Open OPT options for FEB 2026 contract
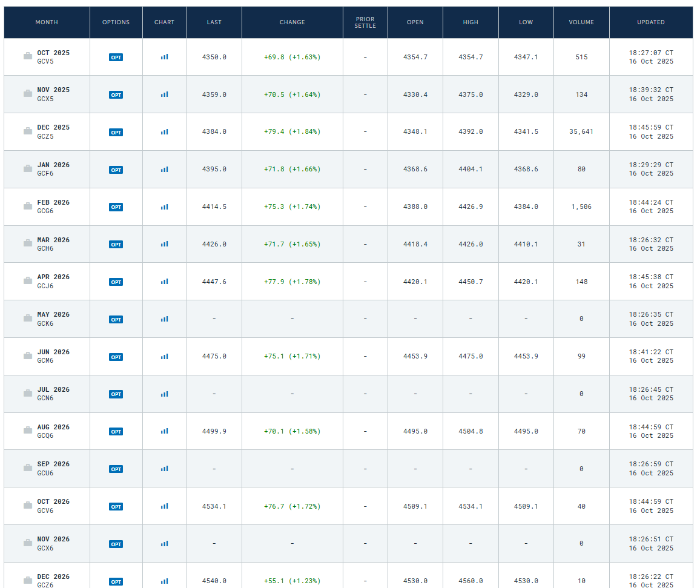This screenshot has height=588, width=700. coord(116,207)
